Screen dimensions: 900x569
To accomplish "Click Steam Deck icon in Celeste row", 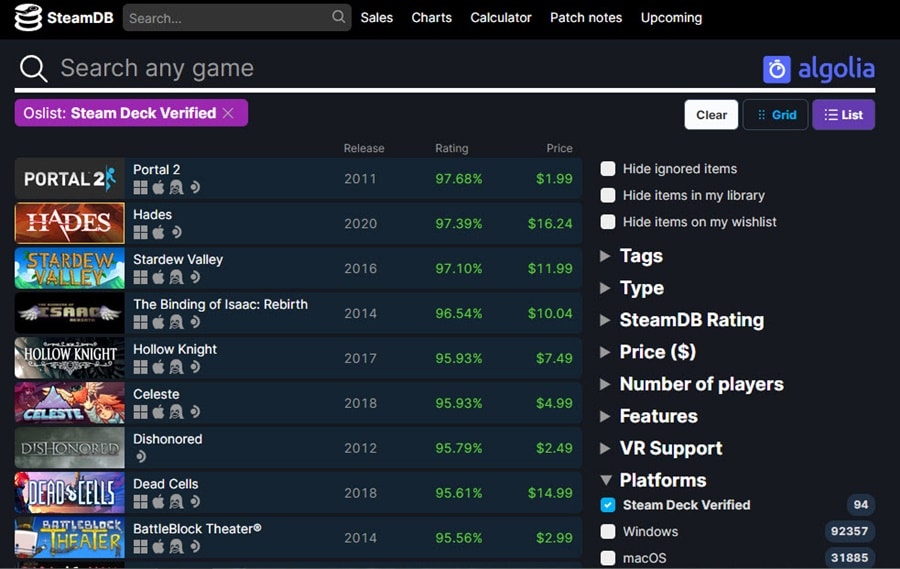I will point(195,412).
